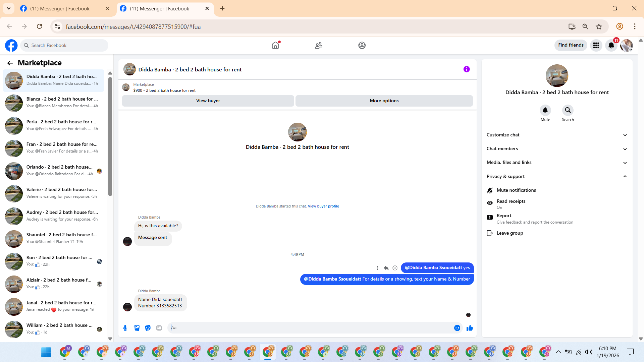The image size is (644, 362).
Task: Open the View buyer profile link
Action: [323, 206]
